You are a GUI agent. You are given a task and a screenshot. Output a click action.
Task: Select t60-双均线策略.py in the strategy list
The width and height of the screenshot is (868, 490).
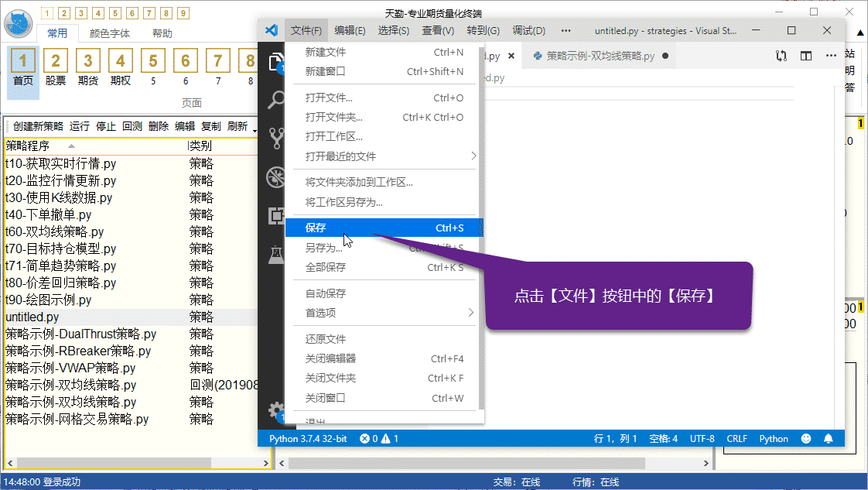point(54,231)
